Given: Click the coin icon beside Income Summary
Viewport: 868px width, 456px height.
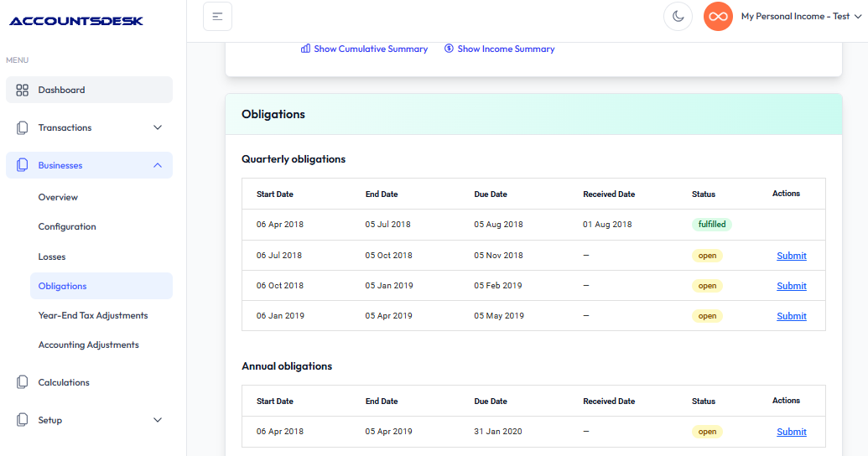Looking at the screenshot, I should [449, 49].
